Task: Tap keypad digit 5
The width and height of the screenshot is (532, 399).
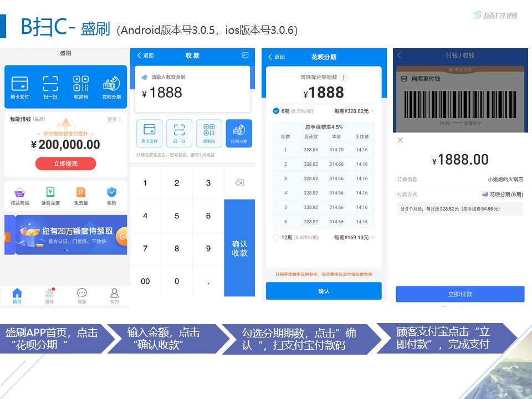Action: pos(177,216)
